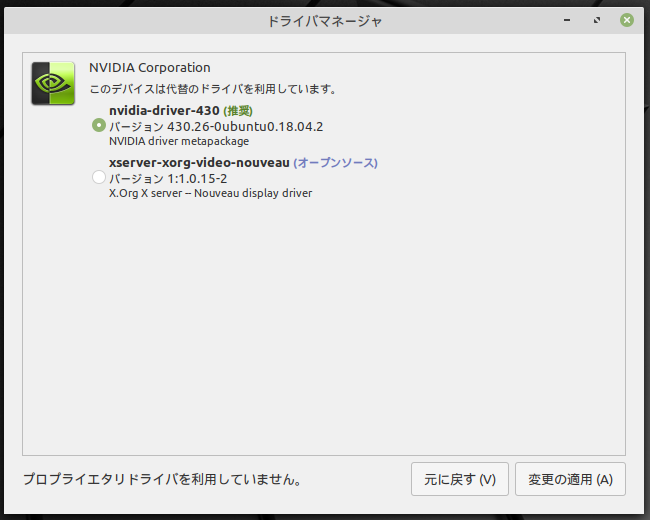The width and height of the screenshot is (650, 520).
Task: Click the nvidia-driver-430 driver name
Action: [164, 111]
